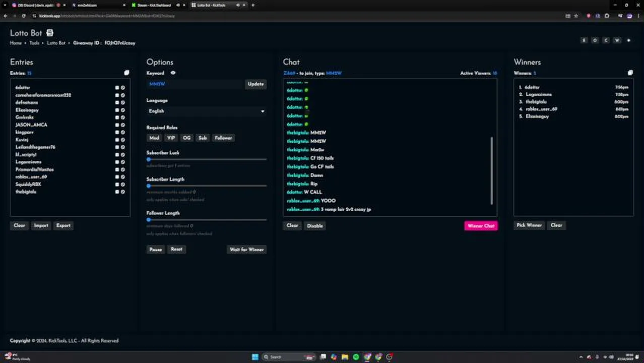
Task: Click Disable under the chat panel
Action: 315,225
